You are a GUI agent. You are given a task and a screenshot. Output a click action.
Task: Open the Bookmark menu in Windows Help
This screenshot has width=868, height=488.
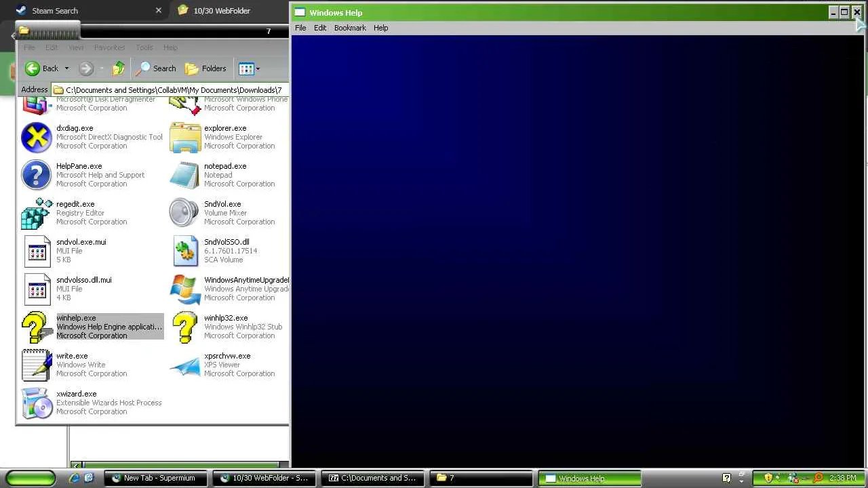coord(350,28)
